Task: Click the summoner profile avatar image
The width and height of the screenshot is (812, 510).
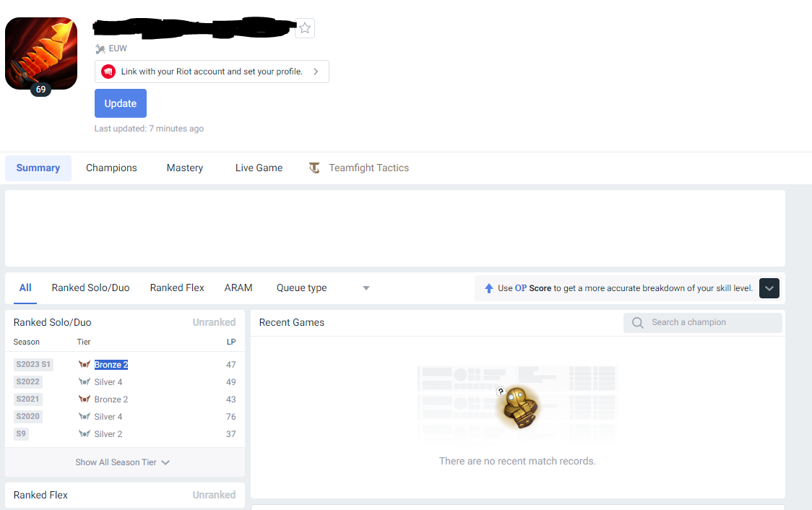Action: click(41, 53)
